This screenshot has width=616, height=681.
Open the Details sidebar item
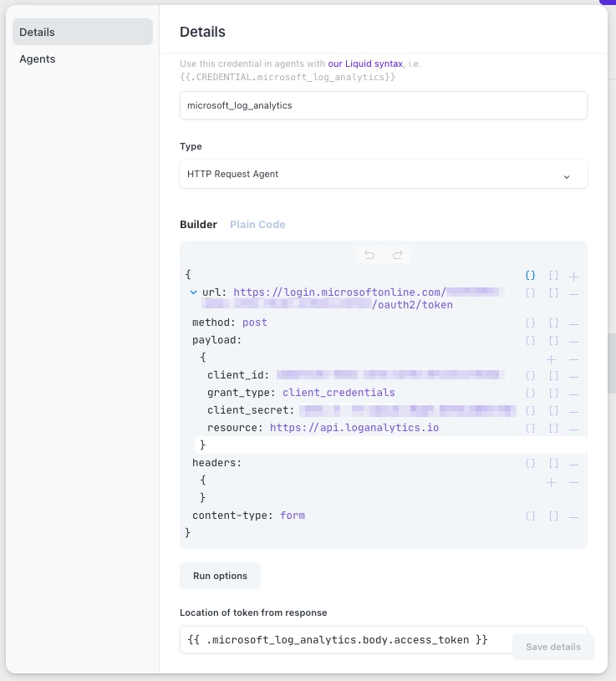click(38, 32)
